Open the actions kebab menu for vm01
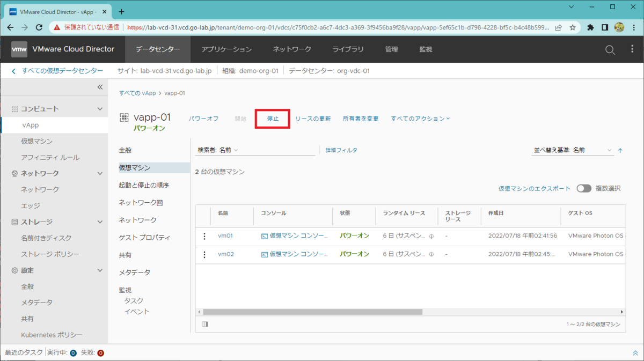This screenshot has height=361, width=644. coord(204,236)
